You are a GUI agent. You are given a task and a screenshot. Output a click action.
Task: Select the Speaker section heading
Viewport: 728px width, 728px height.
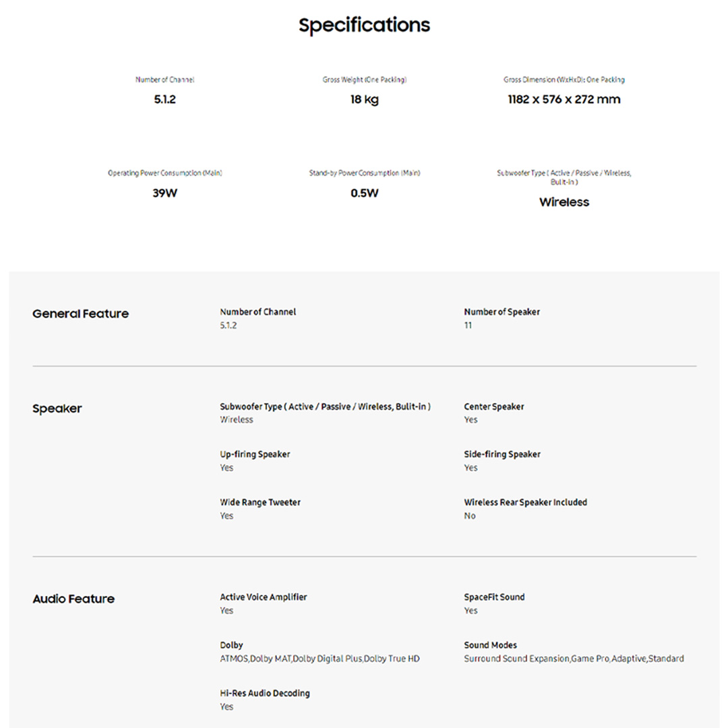(57, 409)
